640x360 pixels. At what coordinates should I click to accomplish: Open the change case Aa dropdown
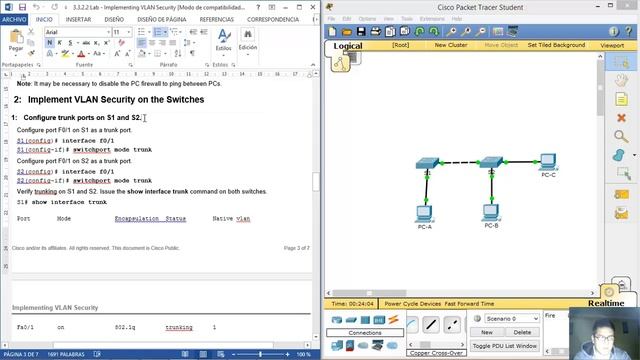coord(98,53)
